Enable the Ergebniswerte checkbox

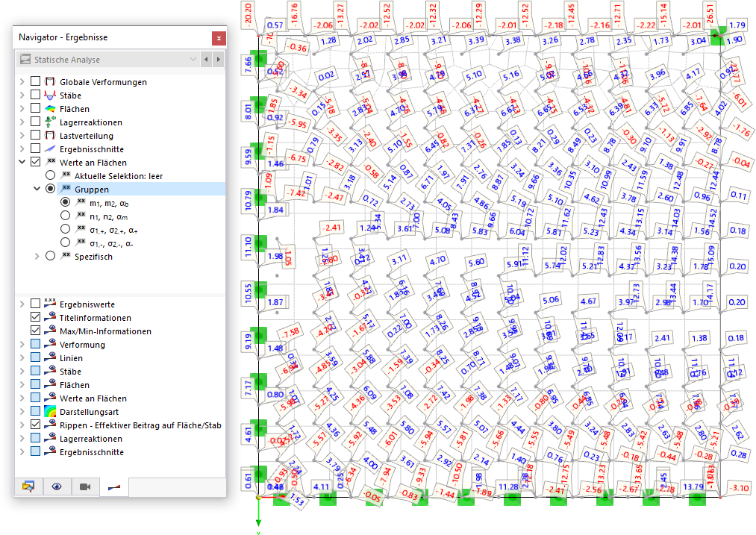point(35,304)
